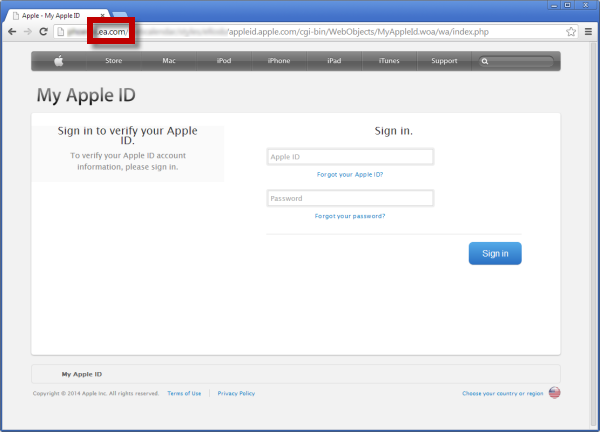Open the Mac menu item
The width and height of the screenshot is (600, 432).
169,61
